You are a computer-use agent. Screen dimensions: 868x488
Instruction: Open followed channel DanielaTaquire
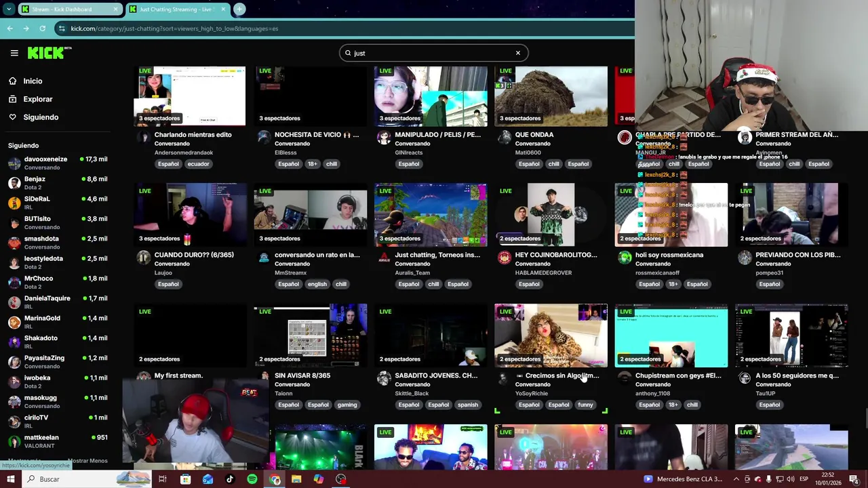[58, 302]
